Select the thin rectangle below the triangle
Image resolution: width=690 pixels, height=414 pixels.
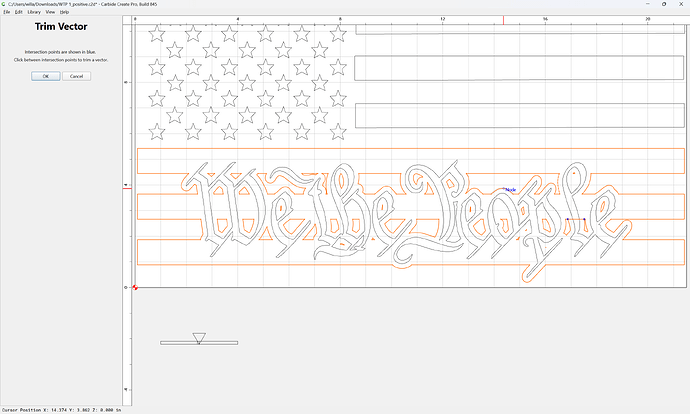coord(199,343)
